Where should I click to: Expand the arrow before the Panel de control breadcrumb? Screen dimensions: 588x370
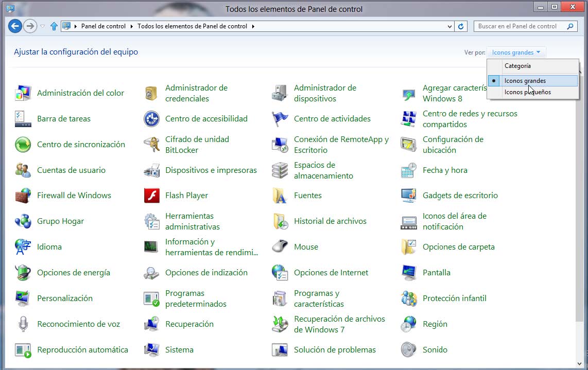76,26
